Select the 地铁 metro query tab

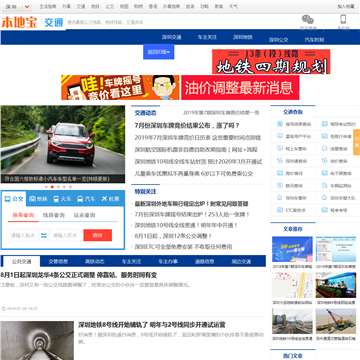pos(38,199)
